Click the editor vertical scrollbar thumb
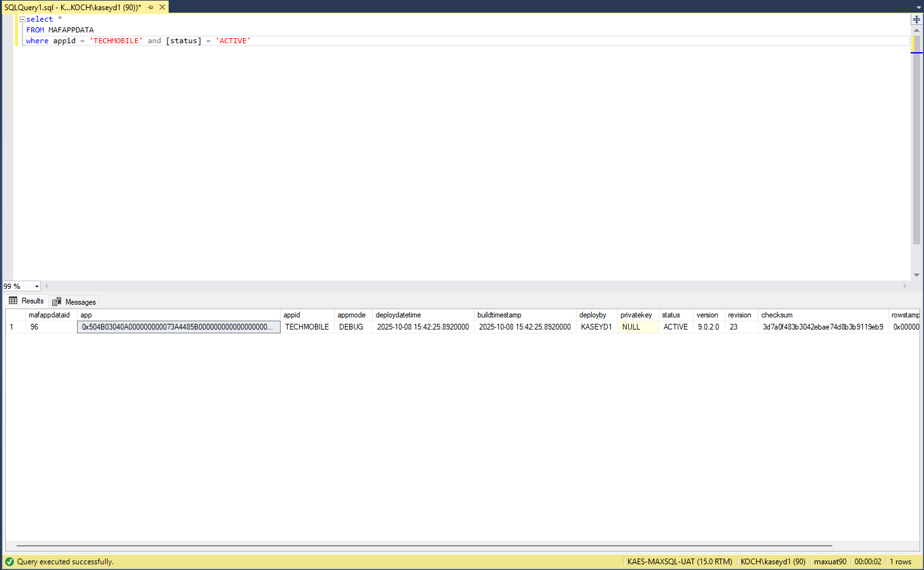 coord(916,140)
